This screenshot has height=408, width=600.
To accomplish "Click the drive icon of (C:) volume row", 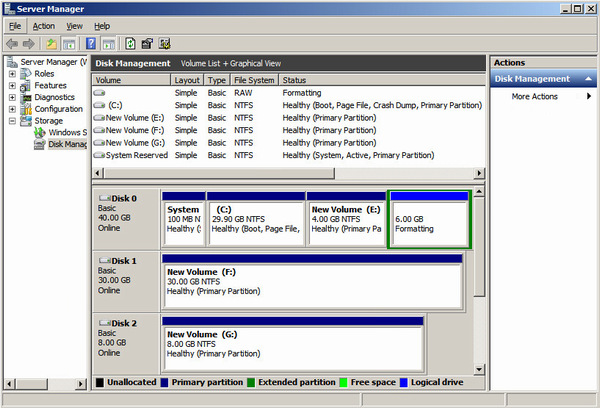I will [99, 105].
